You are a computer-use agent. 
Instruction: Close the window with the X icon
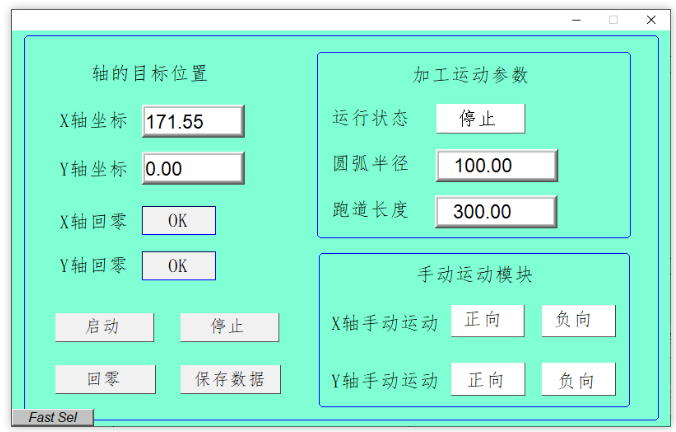click(651, 20)
